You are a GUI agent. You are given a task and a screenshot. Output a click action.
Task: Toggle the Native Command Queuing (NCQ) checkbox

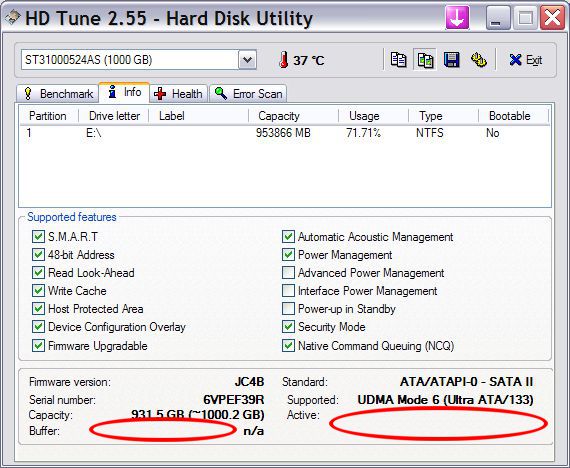[288, 345]
